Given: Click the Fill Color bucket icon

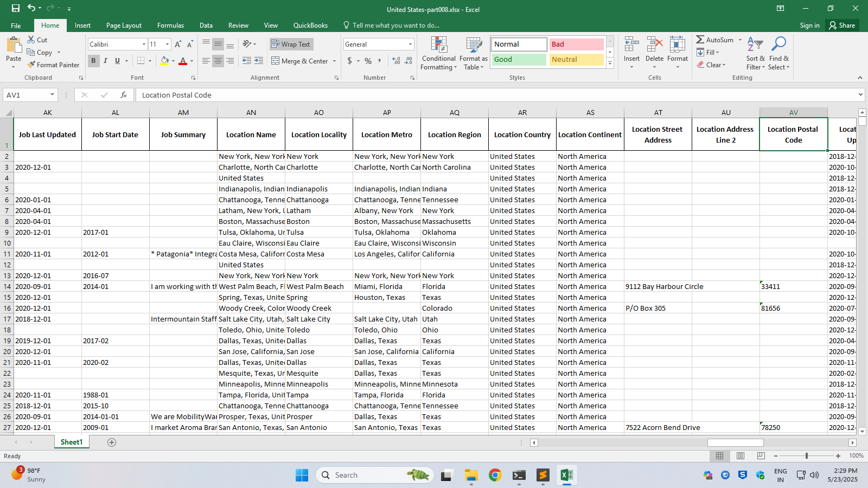Looking at the screenshot, I should point(165,61).
